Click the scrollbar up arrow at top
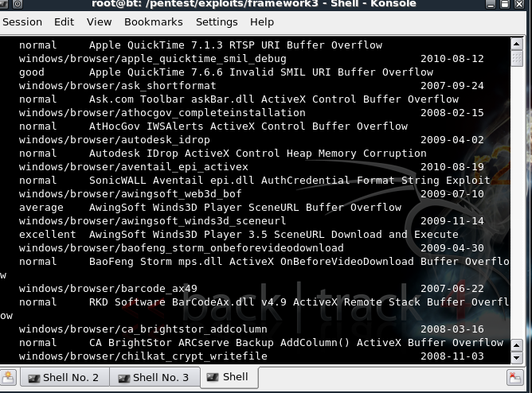The height and width of the screenshot is (393, 532). click(516, 44)
